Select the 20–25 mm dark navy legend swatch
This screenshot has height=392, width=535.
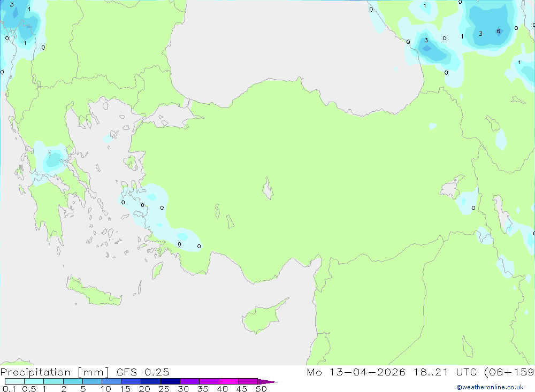[x=150, y=381]
